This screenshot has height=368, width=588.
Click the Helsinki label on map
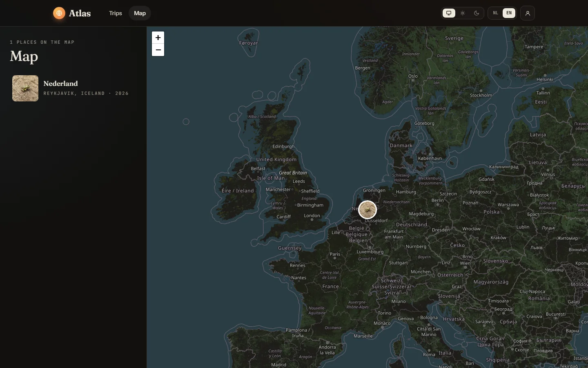click(x=545, y=79)
